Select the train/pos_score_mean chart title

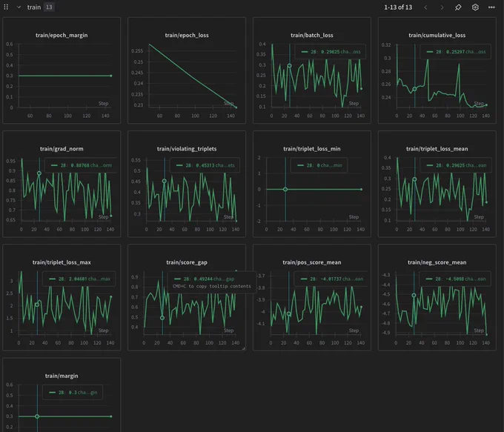tap(312, 262)
